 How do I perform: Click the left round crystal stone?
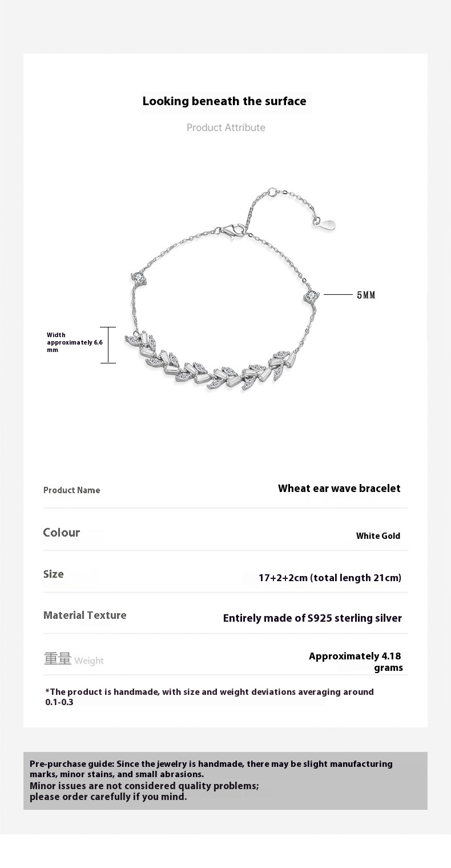[139, 276]
